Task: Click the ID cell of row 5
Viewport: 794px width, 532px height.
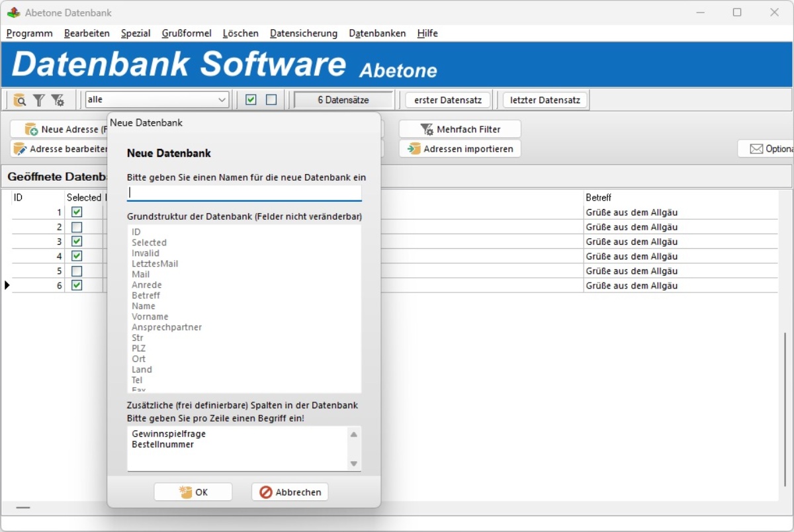Action: click(38, 271)
